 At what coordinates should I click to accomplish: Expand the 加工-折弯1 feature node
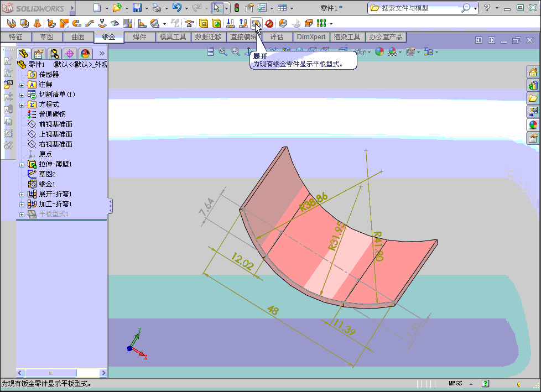point(22,205)
